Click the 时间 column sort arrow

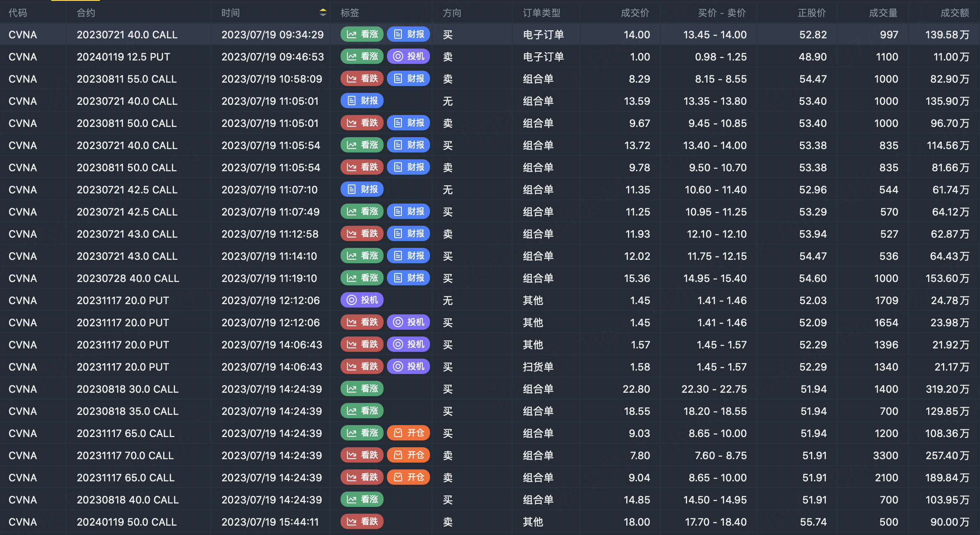(323, 13)
